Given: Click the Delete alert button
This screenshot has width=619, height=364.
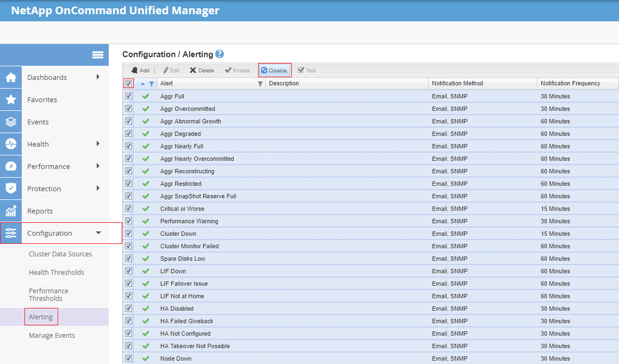Looking at the screenshot, I should click(x=202, y=70).
